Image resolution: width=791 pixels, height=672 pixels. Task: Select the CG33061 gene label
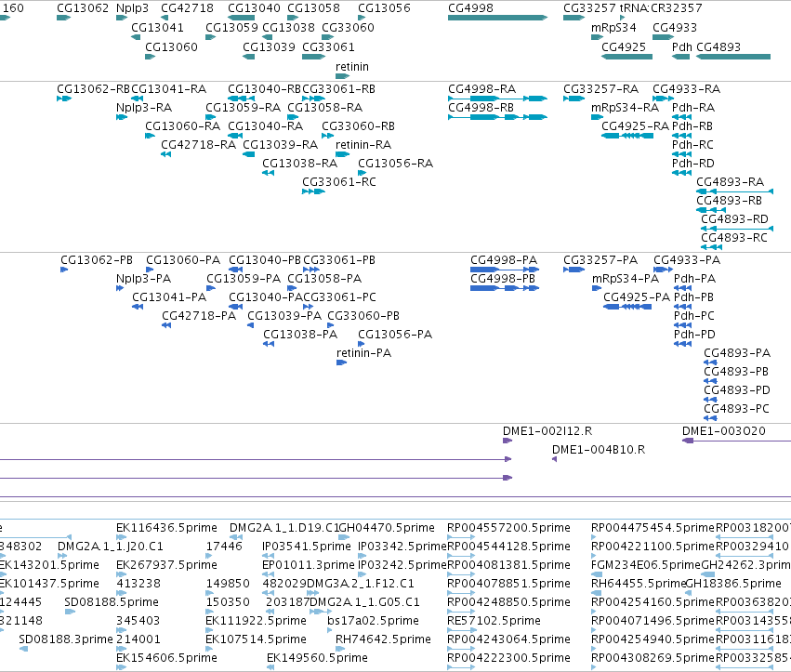(328, 46)
